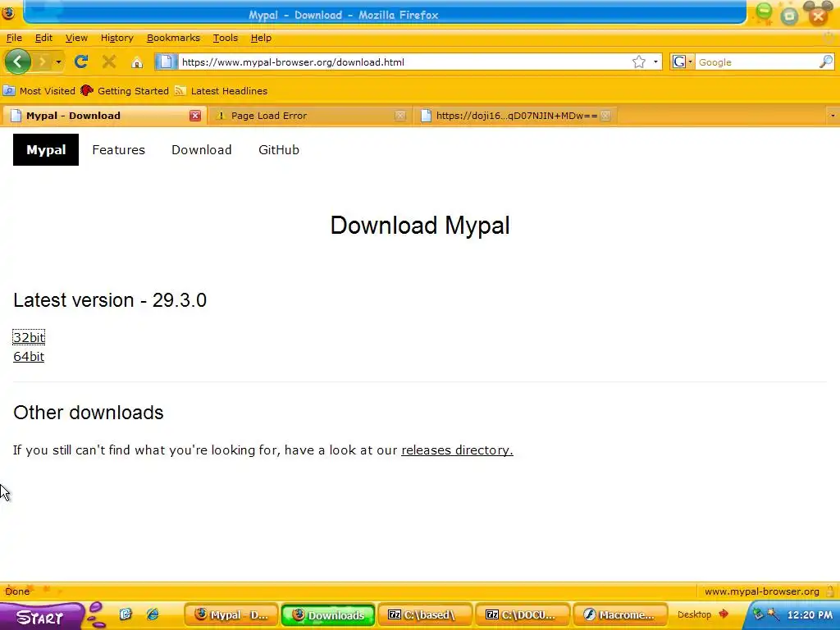The image size is (840, 630).
Task: Click the Firefox icon in the title bar
Action: (x=8, y=13)
